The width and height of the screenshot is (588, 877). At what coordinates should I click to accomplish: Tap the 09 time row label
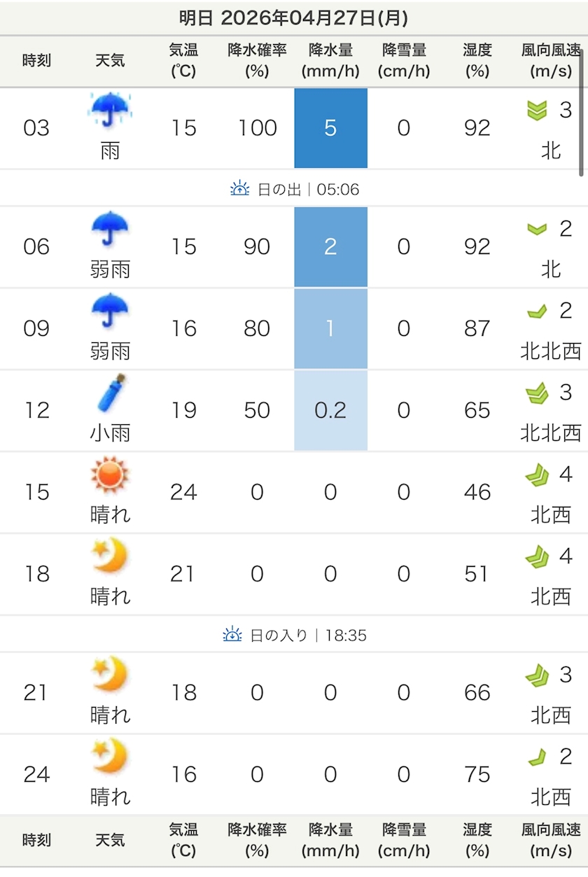click(36, 328)
